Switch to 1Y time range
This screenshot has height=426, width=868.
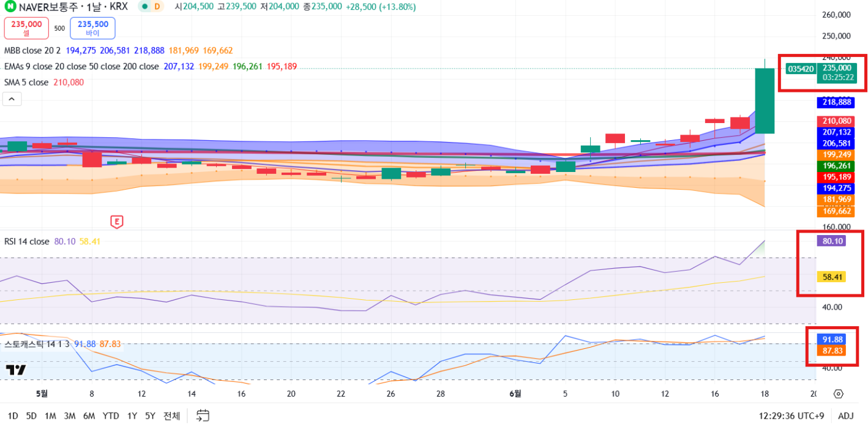pos(132,416)
